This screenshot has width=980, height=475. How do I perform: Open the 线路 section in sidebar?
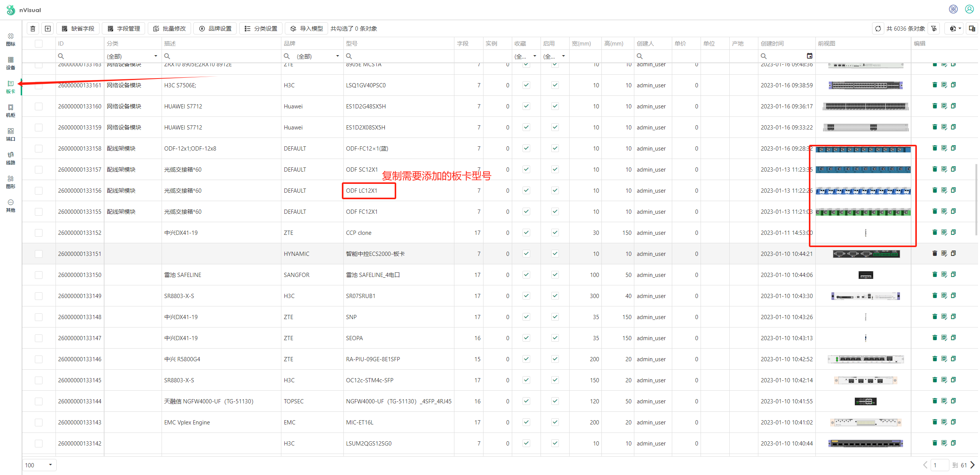[x=11, y=158]
